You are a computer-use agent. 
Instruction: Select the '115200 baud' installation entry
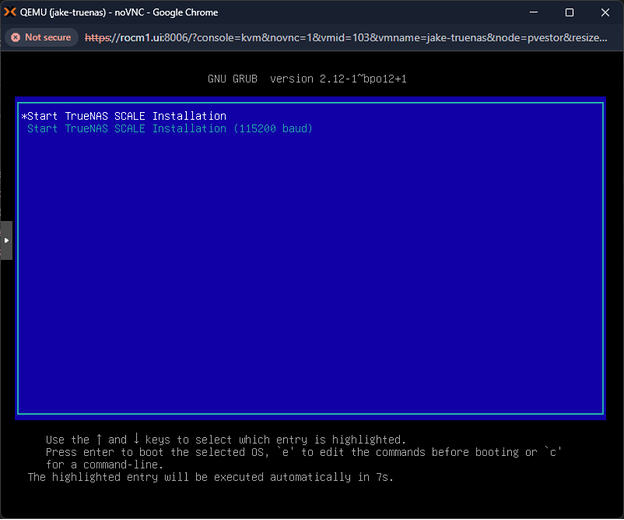click(170, 129)
